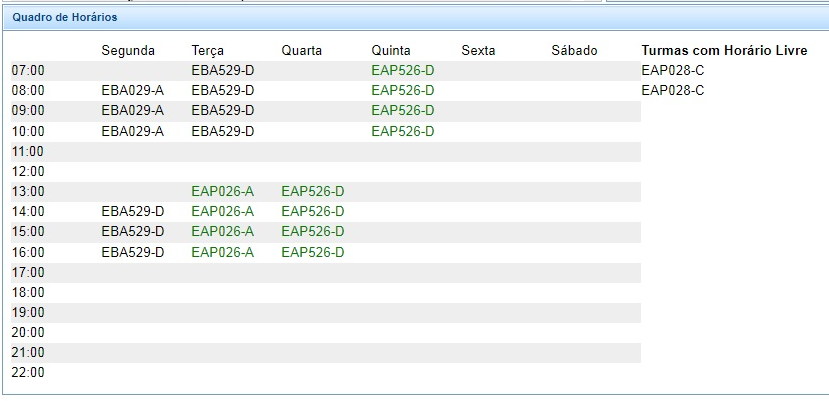
Task: Click the Quadro de Horários panel title
Action: tap(64, 17)
